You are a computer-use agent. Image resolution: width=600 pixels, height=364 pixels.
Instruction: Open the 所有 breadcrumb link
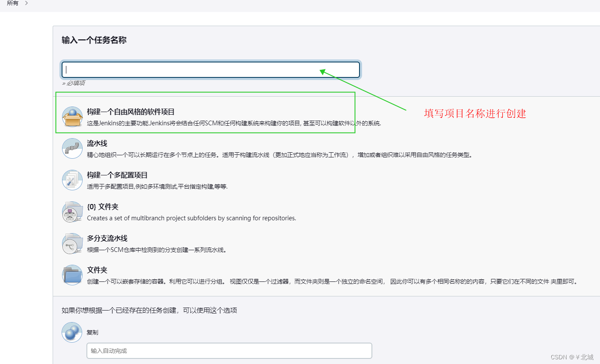click(x=13, y=3)
